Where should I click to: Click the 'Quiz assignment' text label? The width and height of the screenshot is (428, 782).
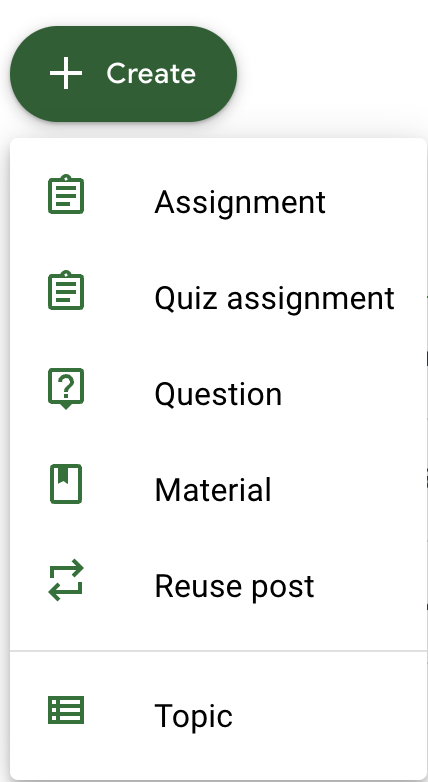(274, 299)
